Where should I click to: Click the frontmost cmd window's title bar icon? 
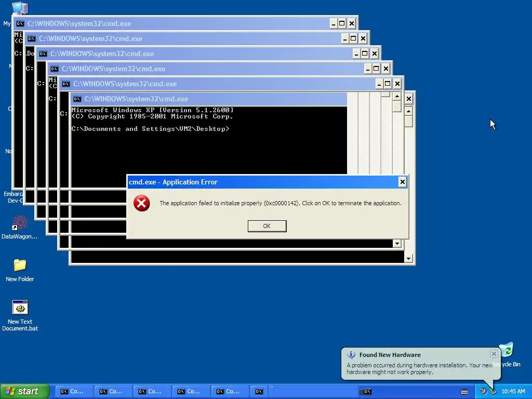pos(77,99)
